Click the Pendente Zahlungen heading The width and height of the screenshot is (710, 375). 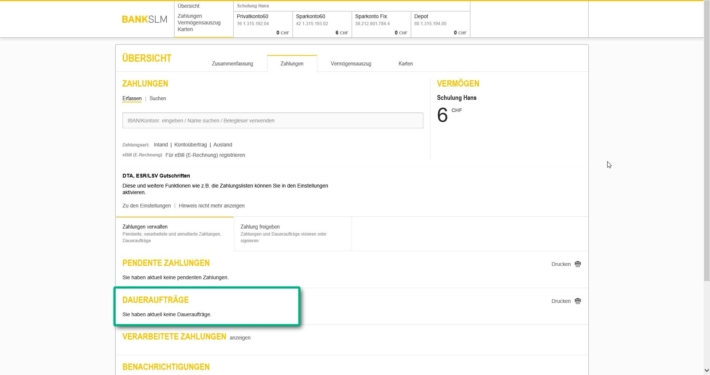[x=166, y=263]
